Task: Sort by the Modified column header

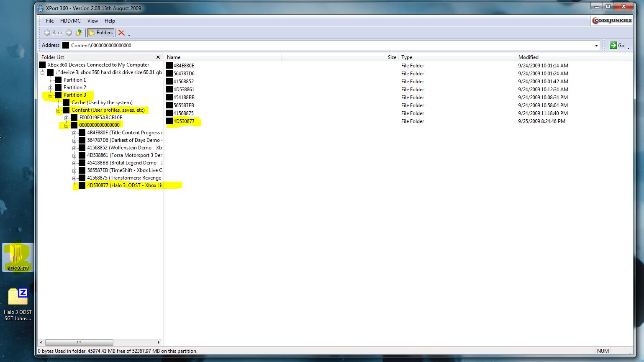Action: click(574, 57)
